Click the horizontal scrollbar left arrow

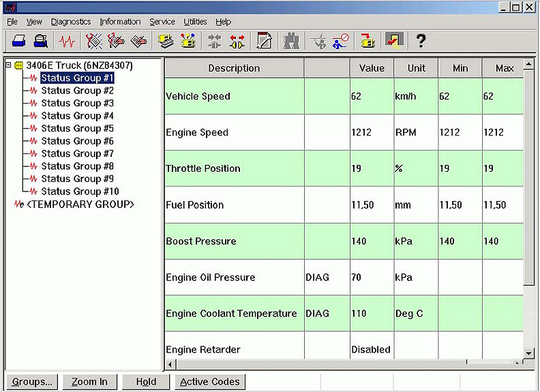coord(170,364)
